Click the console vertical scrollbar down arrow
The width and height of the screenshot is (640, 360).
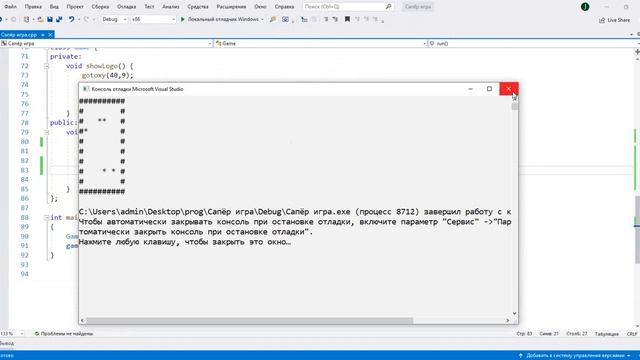[x=514, y=313]
